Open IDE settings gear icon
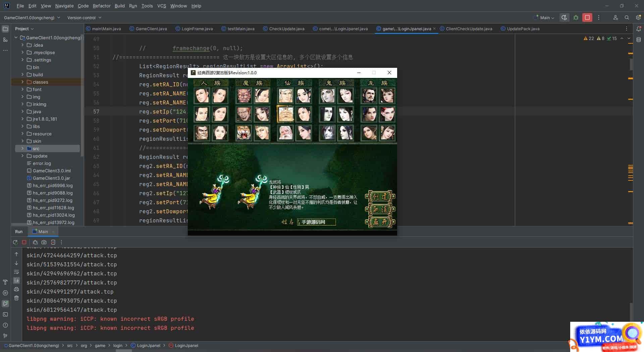The image size is (644, 352). point(638,17)
